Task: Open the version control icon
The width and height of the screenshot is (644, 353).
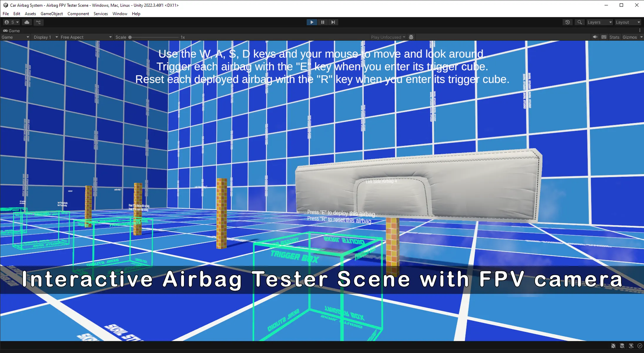Action: tap(38, 22)
